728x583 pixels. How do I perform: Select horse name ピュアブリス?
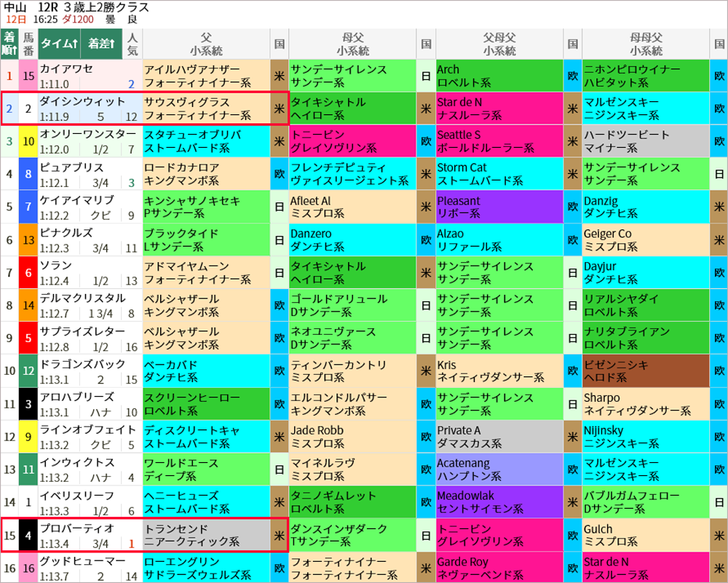pyautogui.click(x=71, y=167)
